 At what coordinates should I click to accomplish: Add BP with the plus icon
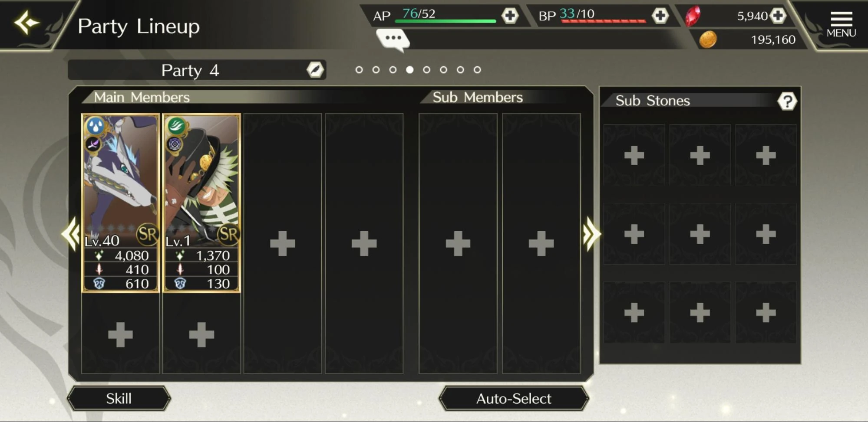tap(660, 16)
